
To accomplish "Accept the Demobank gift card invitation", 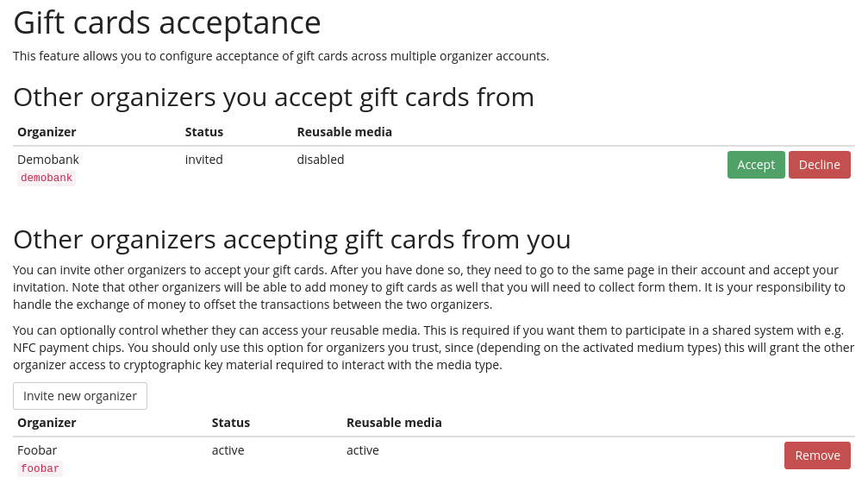I will click(x=756, y=165).
